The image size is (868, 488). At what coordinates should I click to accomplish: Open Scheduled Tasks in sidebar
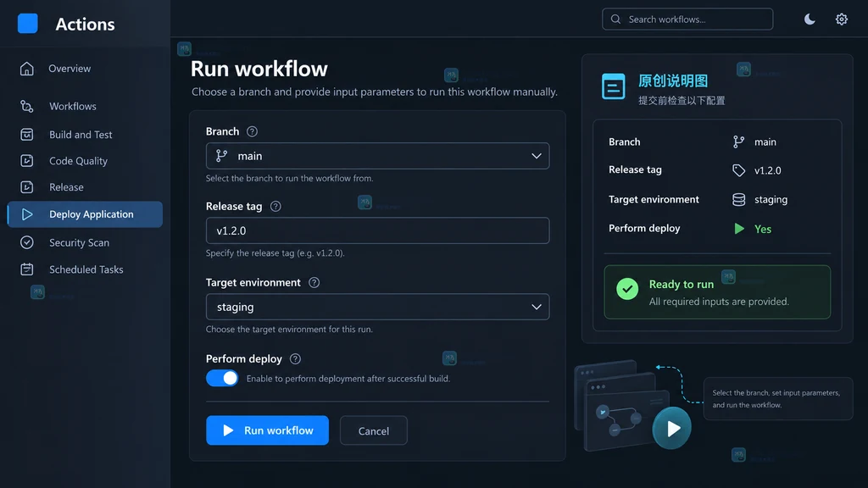86,269
